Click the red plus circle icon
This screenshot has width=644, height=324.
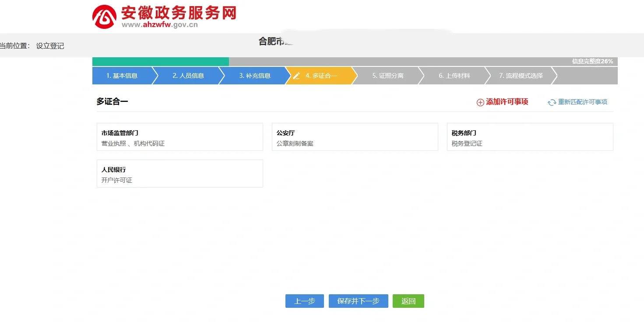click(480, 102)
